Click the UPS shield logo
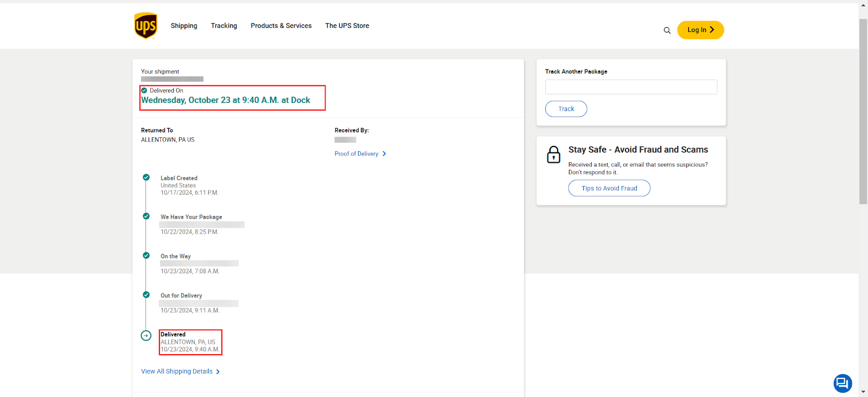Viewport: 868px width, 397px height. coord(145,25)
